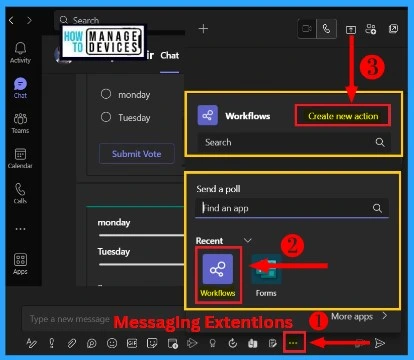Go back using the back arrow
The image size is (414, 360).
[11, 21]
